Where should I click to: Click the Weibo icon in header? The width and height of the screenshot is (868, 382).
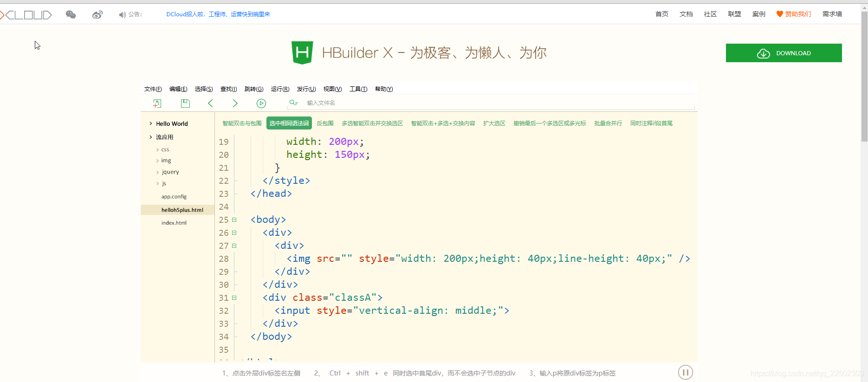coord(97,14)
